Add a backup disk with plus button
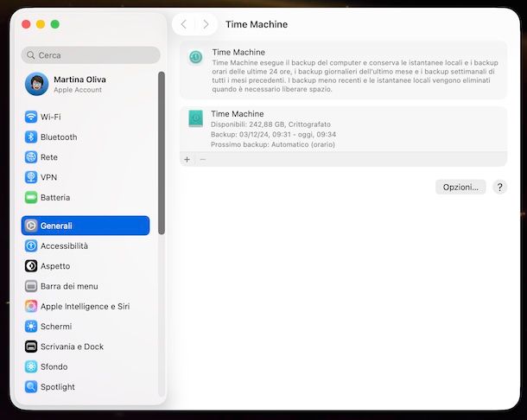527x420 pixels. tap(187, 159)
